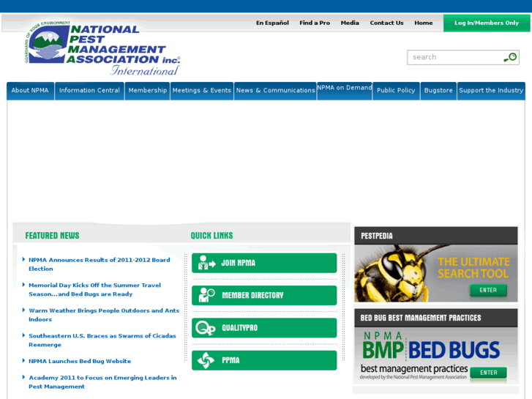Click the Quick Links heading
Viewport: 532px width, 399px height.
click(211, 235)
